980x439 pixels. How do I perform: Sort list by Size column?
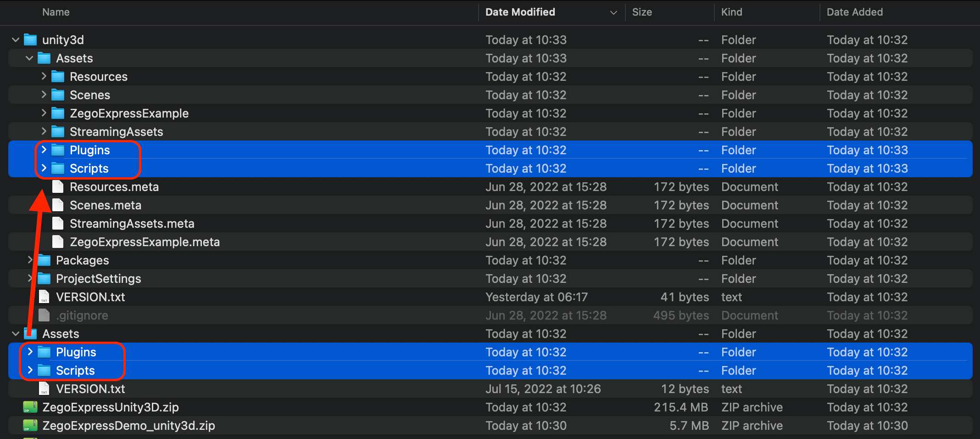click(x=642, y=12)
